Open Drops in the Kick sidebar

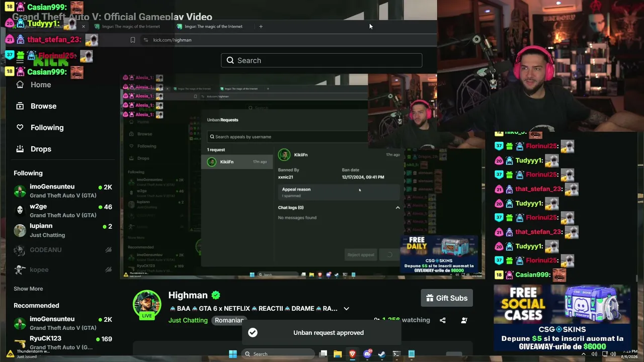point(41,149)
